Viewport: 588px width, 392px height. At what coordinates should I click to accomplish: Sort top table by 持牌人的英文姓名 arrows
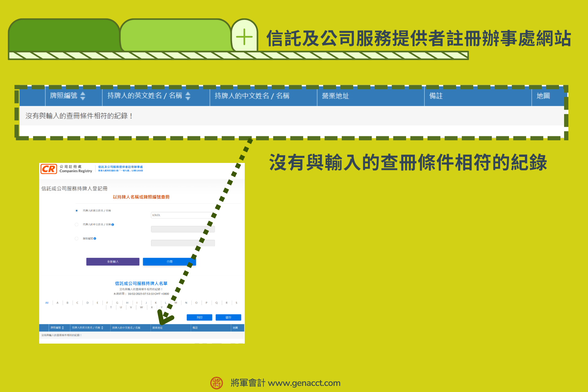188,96
